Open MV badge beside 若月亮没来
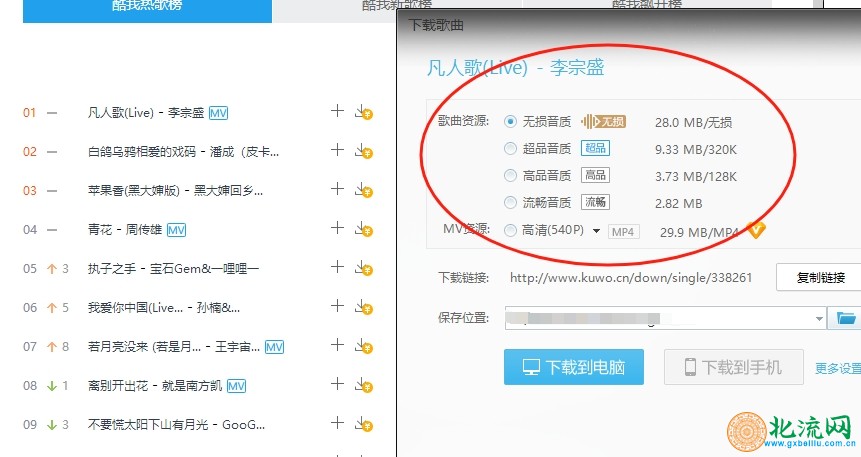The height and width of the screenshot is (457, 861). click(x=274, y=347)
